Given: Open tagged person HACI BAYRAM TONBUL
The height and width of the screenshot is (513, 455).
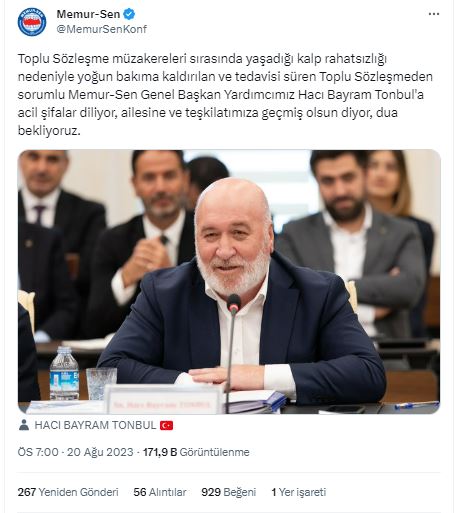Looking at the screenshot, I should pyautogui.click(x=95, y=425).
